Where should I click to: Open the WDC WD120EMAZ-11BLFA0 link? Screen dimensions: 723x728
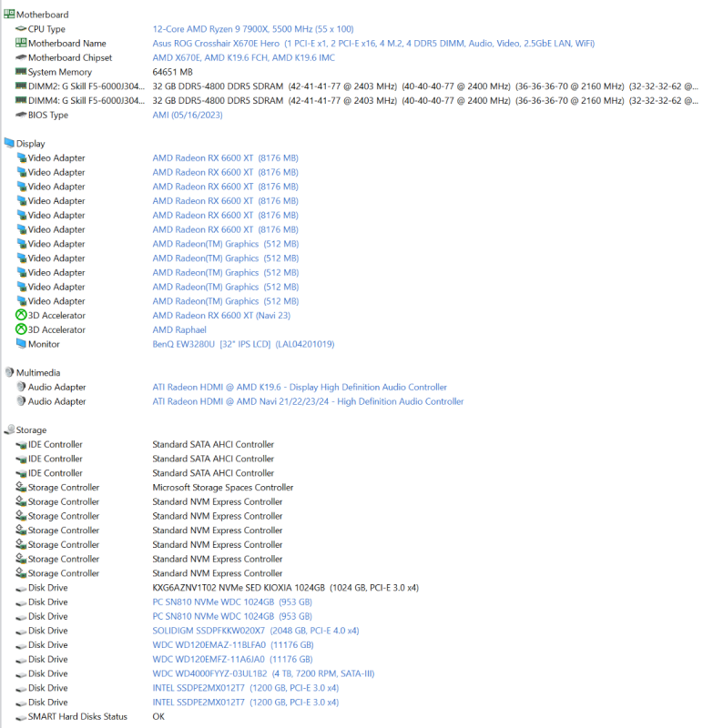pyautogui.click(x=233, y=645)
